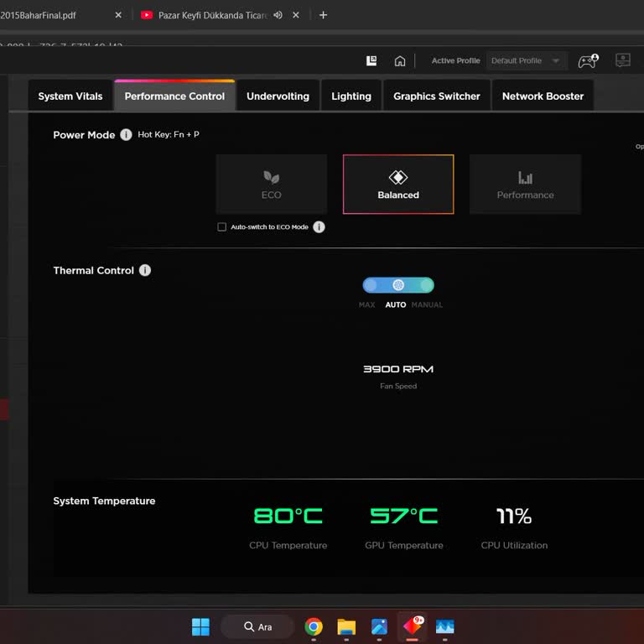Click info icon next to Auto-switch ECO
This screenshot has height=644, width=644.
pyautogui.click(x=319, y=226)
